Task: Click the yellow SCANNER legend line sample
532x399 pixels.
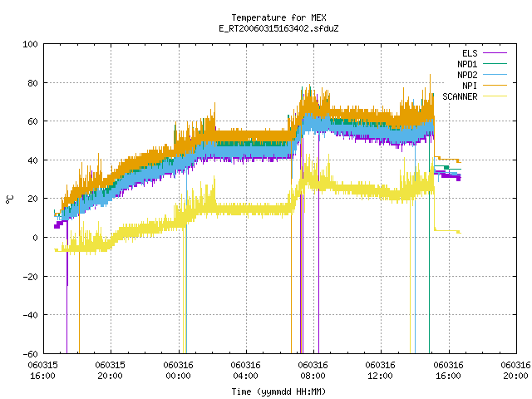Action: pos(495,96)
